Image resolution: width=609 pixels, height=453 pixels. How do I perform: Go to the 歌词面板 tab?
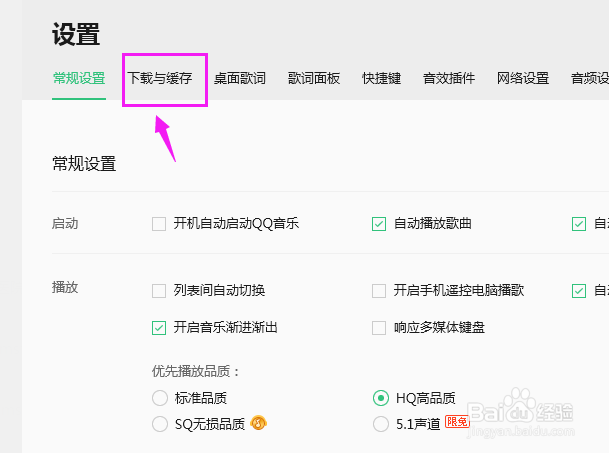click(314, 78)
